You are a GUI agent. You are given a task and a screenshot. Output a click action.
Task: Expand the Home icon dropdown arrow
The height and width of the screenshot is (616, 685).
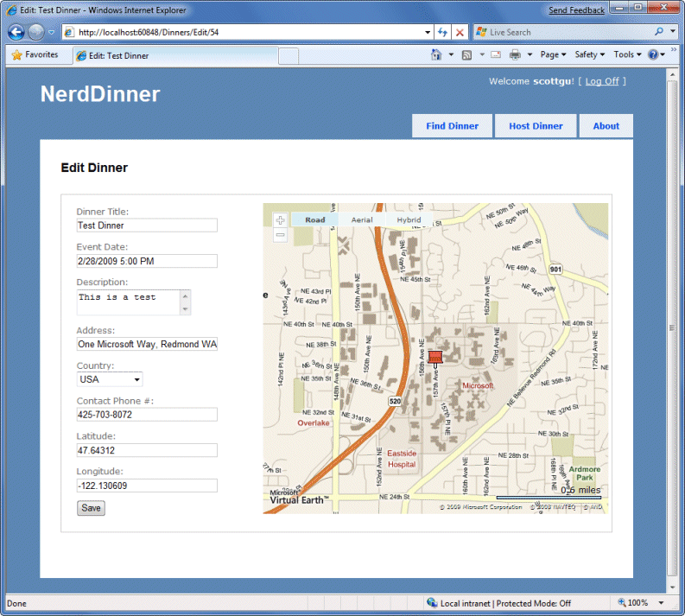pyautogui.click(x=451, y=54)
